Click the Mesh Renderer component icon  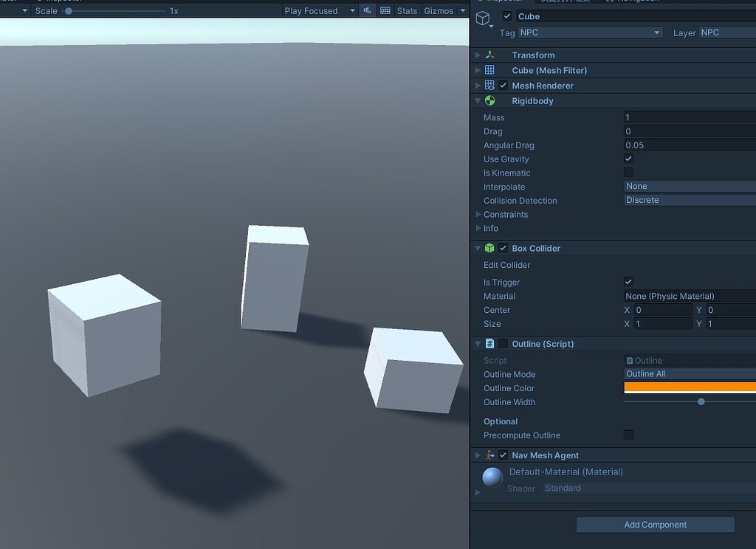[489, 85]
